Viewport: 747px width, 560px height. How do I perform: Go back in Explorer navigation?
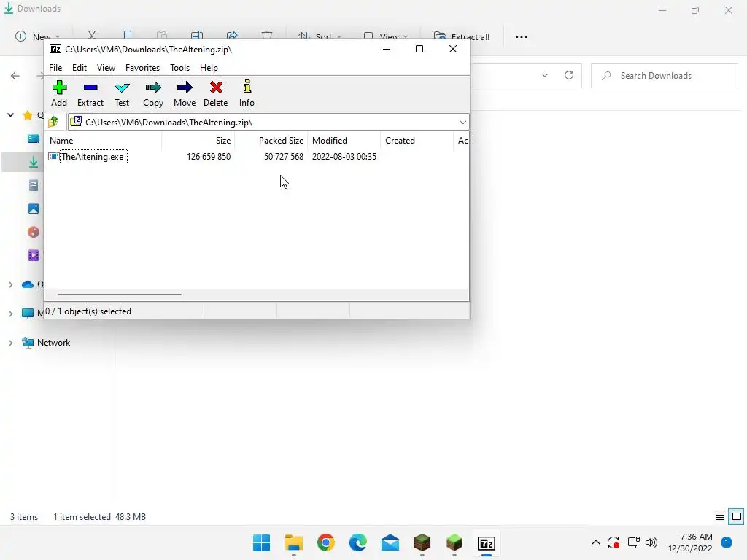(15, 76)
